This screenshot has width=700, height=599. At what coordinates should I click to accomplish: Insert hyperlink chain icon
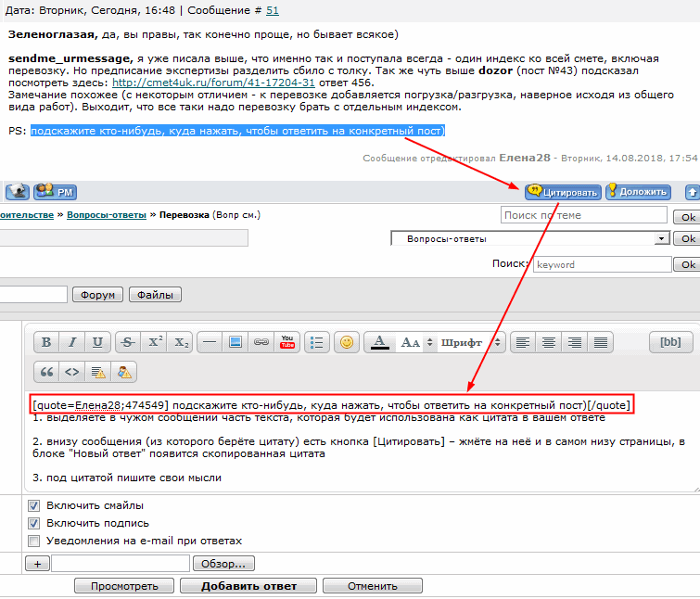(x=261, y=342)
